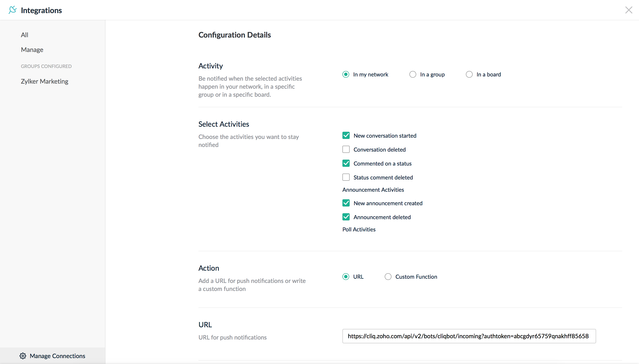Click the Integrations header title
The image size is (639, 364).
pos(41,10)
